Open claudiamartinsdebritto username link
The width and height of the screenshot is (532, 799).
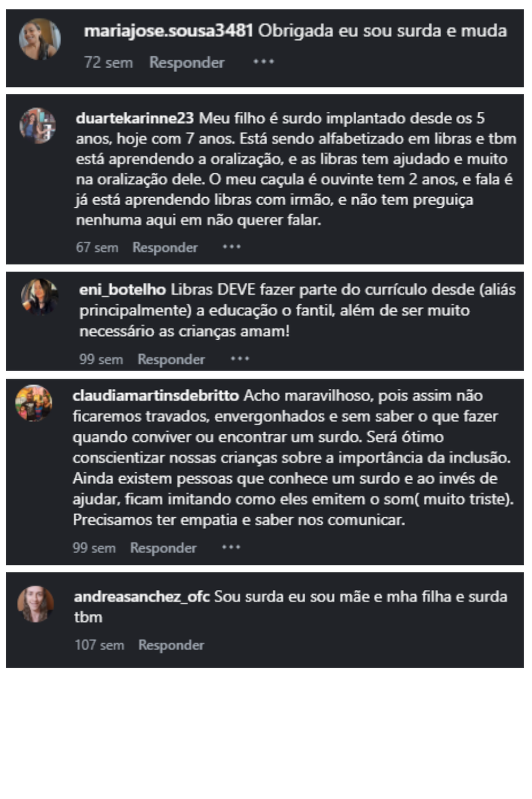(x=156, y=396)
